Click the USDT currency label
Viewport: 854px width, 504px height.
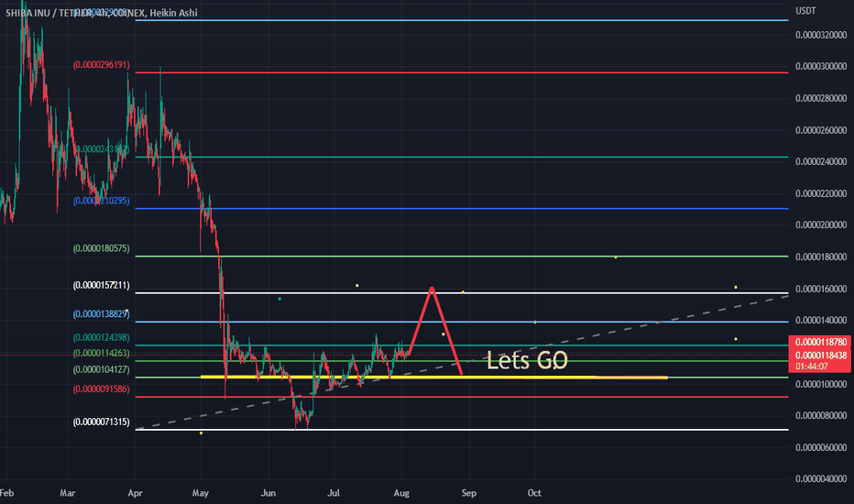click(805, 11)
